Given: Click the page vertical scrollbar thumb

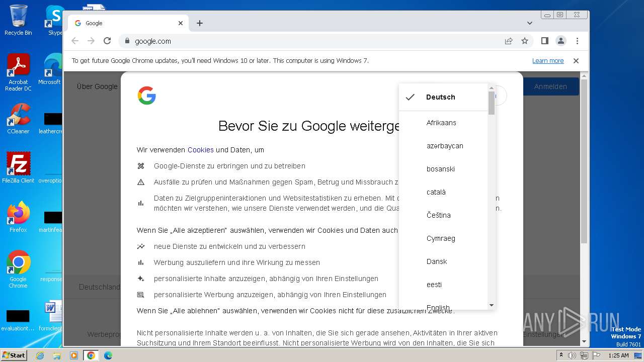Looking at the screenshot, I should [x=584, y=161].
